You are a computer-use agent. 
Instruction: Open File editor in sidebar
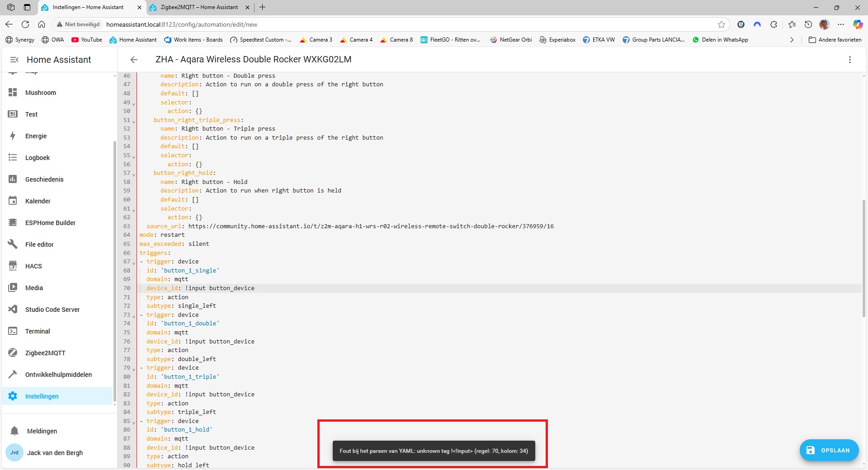[x=57, y=244]
